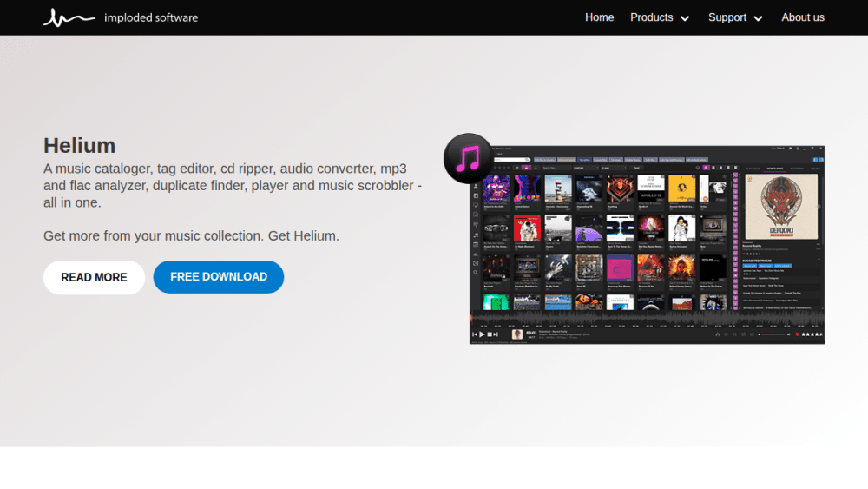Click the imploded software waveform logo

pyautogui.click(x=69, y=17)
